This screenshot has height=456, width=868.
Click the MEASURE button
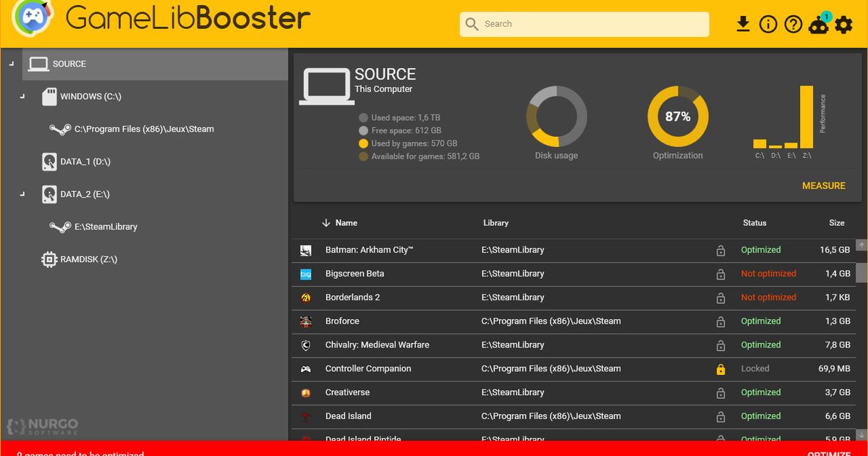point(824,186)
